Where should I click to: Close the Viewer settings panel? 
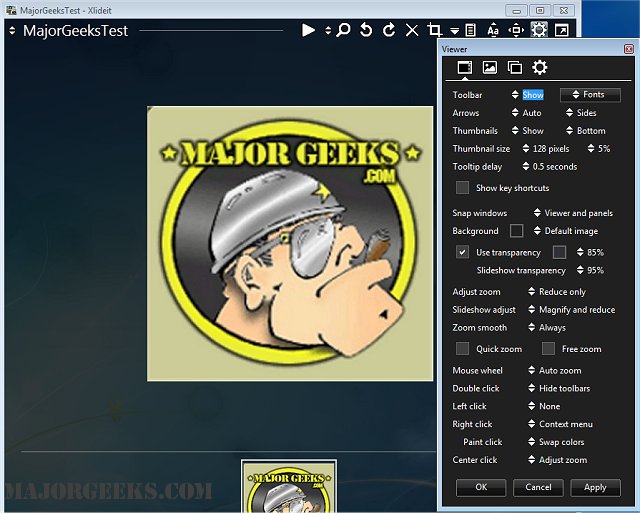(x=629, y=49)
